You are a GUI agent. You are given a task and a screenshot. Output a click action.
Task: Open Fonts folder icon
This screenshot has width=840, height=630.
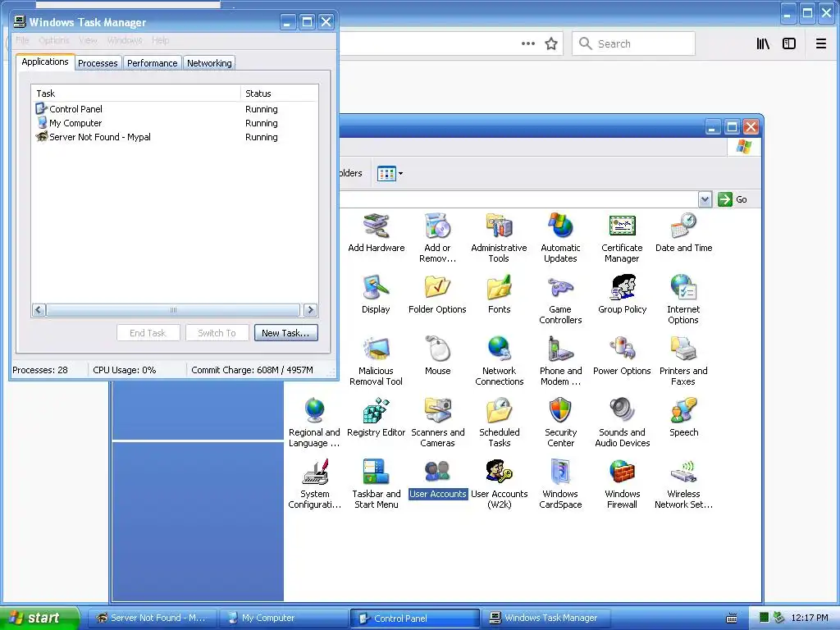click(x=500, y=294)
